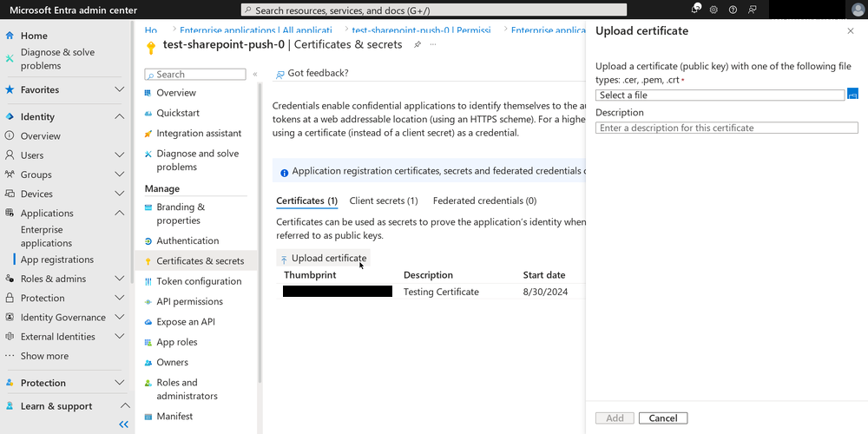Open Token configuration
Screen dimensions: 868x434
tap(199, 281)
